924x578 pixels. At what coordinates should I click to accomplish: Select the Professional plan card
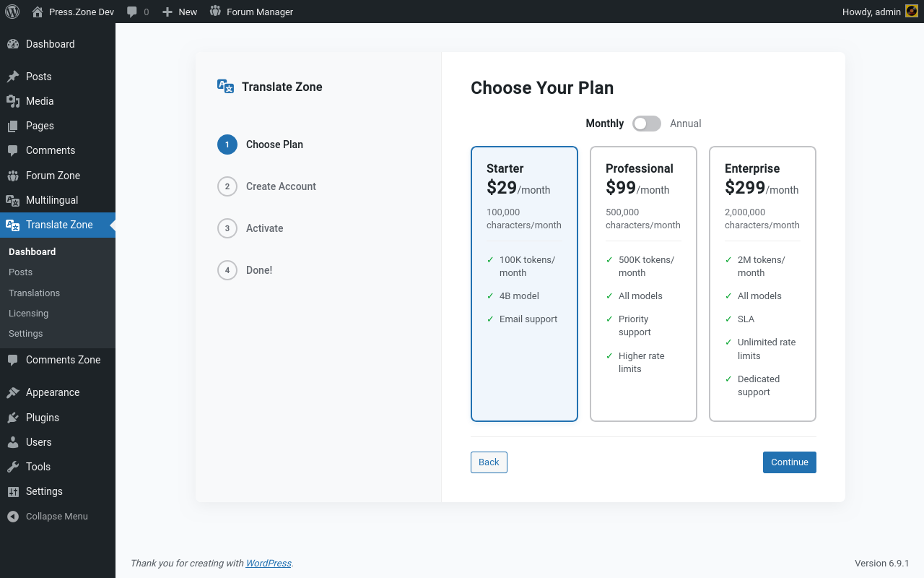click(x=643, y=284)
